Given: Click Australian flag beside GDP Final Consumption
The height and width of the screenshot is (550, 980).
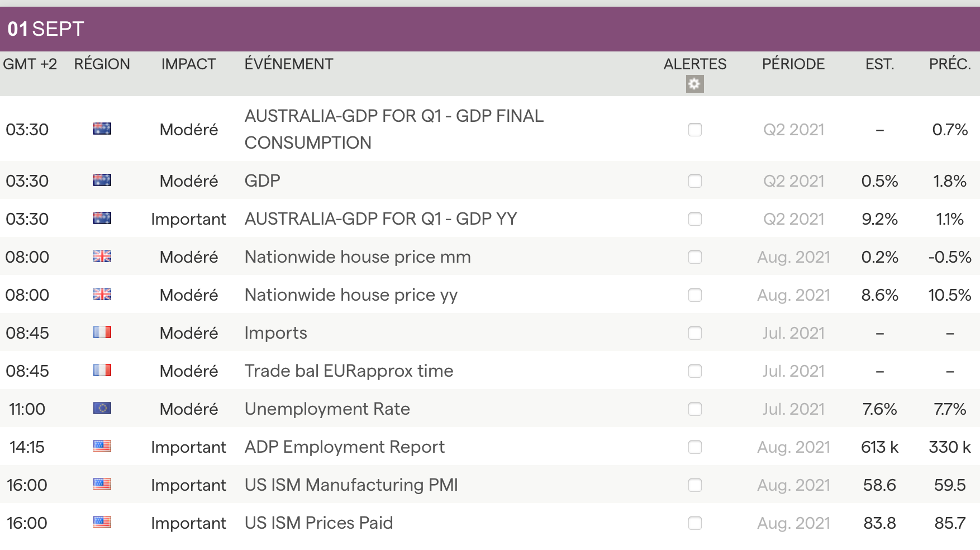Looking at the screenshot, I should click(x=102, y=129).
